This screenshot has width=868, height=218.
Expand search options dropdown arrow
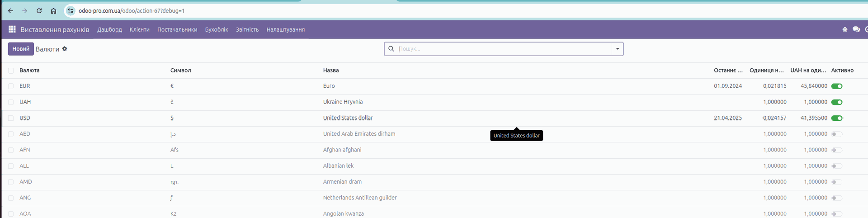pyautogui.click(x=618, y=49)
